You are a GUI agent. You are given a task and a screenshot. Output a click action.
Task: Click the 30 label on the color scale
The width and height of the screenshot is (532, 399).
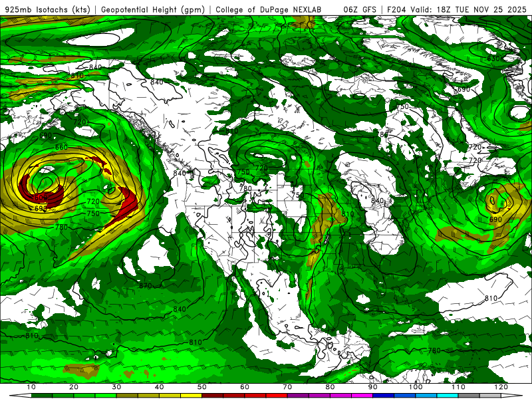coord(116,387)
